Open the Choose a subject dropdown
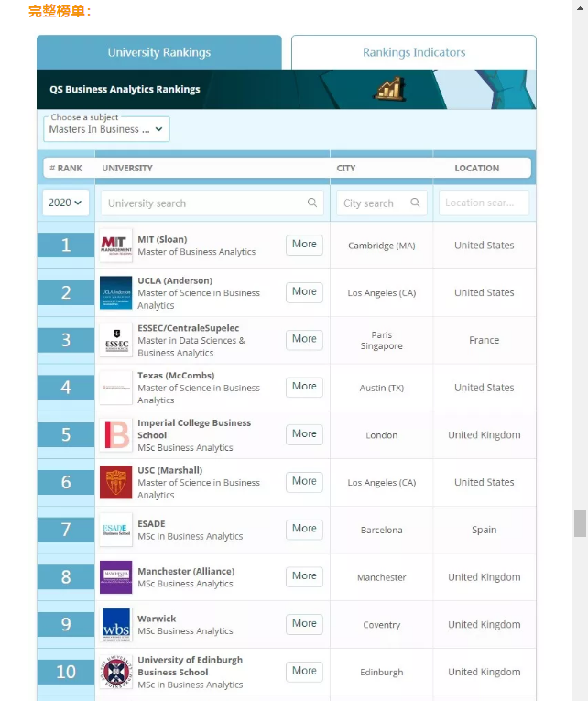 (x=106, y=129)
